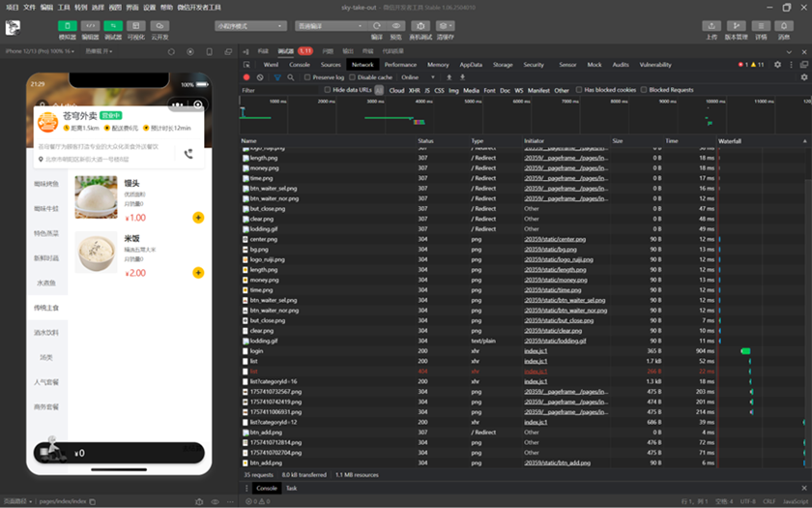
Task: Open the 小程序模式 mode dropdown
Action: click(x=250, y=26)
